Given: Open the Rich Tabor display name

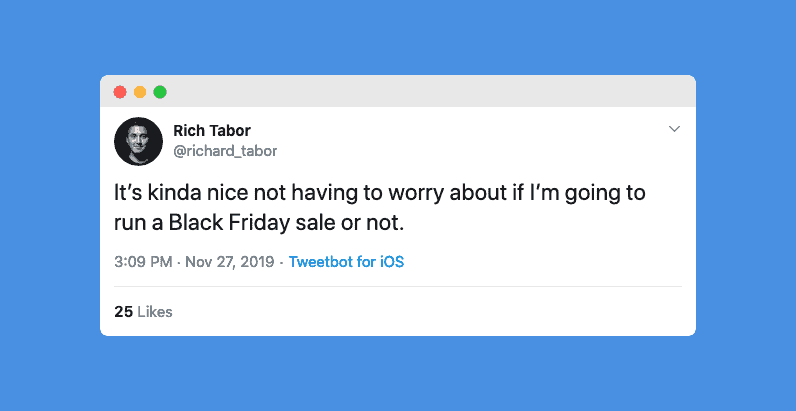Looking at the screenshot, I should click(212, 131).
